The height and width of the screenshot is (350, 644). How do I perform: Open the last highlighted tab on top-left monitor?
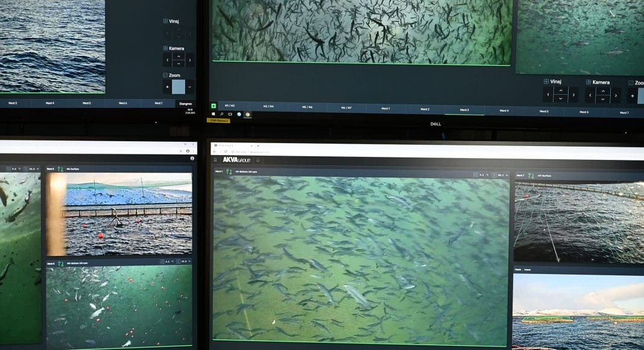click(186, 104)
